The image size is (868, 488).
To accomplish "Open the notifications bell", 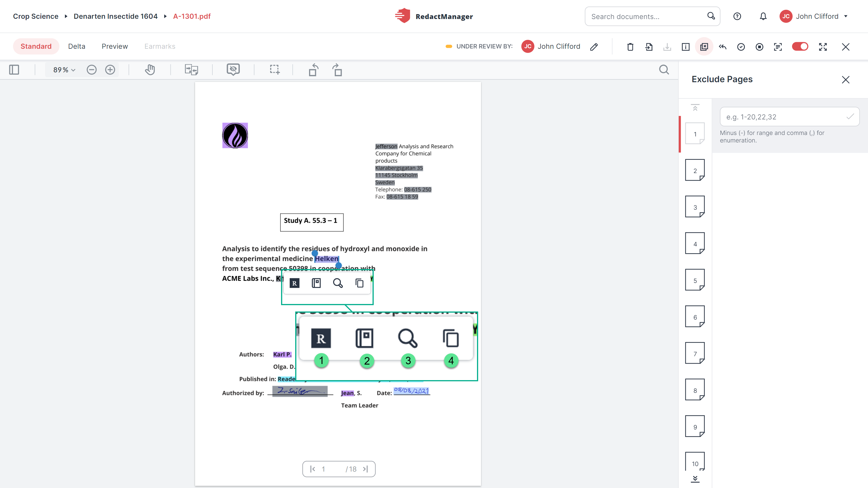I will coord(763,16).
